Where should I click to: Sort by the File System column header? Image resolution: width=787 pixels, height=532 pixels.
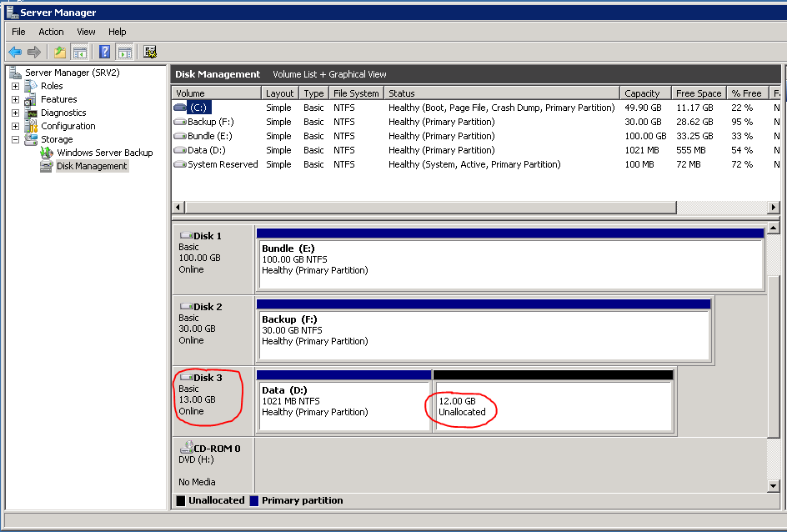click(356, 93)
